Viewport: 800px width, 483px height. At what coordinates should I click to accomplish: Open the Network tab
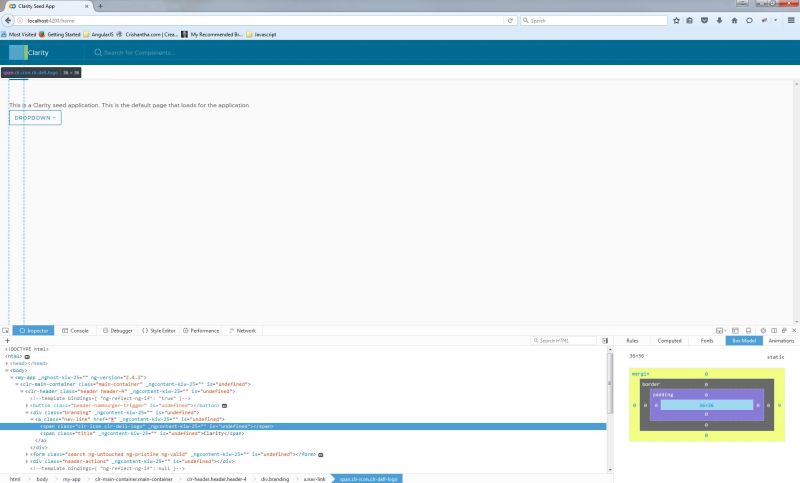(242, 331)
